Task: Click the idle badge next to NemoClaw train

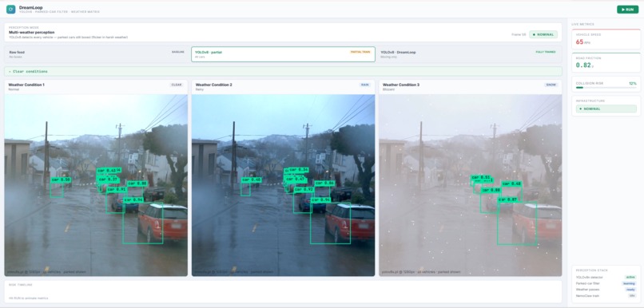Action: tap(632, 295)
